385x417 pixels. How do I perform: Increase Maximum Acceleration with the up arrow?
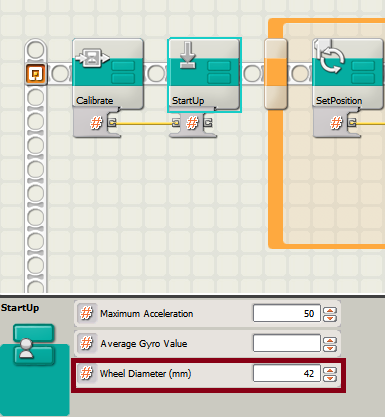[330, 310]
